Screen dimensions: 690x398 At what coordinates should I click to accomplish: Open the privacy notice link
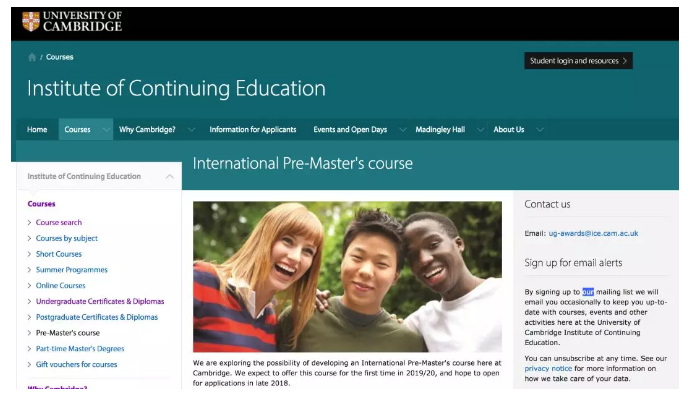(x=548, y=369)
